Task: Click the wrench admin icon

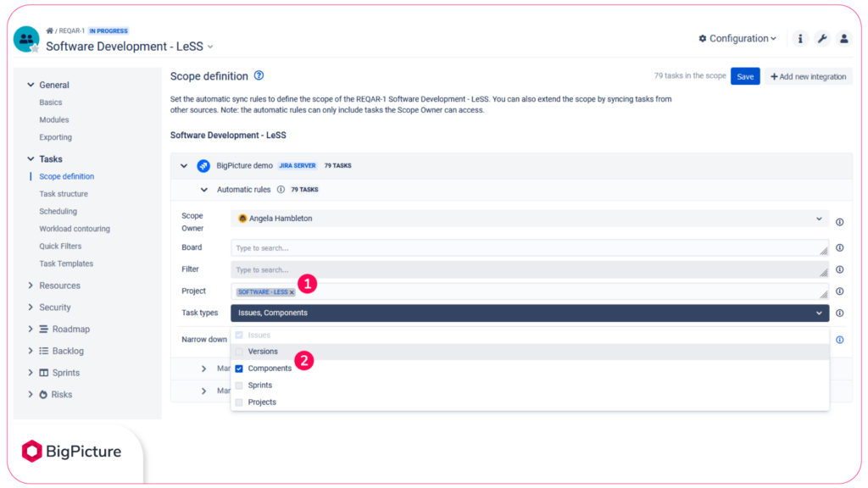Action: point(821,38)
